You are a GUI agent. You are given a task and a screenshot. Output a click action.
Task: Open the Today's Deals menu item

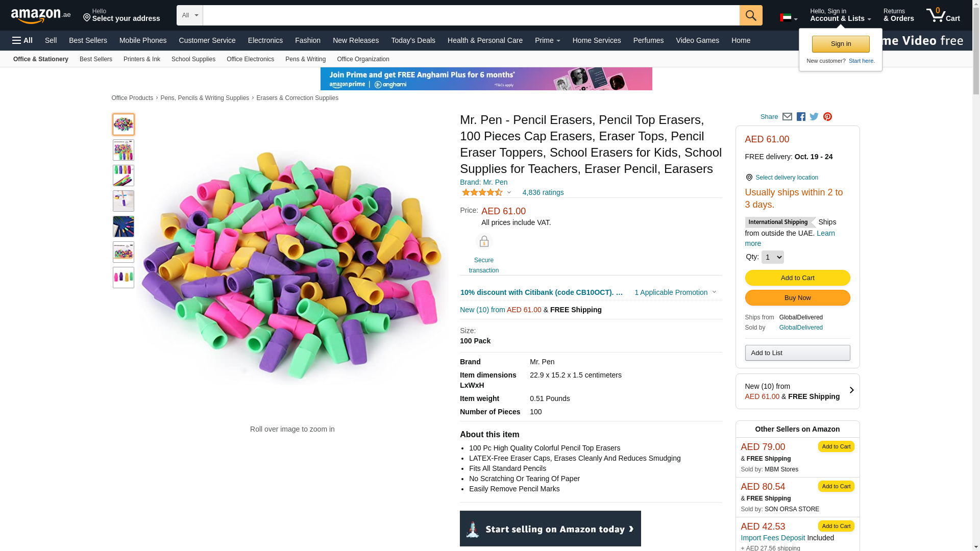(413, 40)
